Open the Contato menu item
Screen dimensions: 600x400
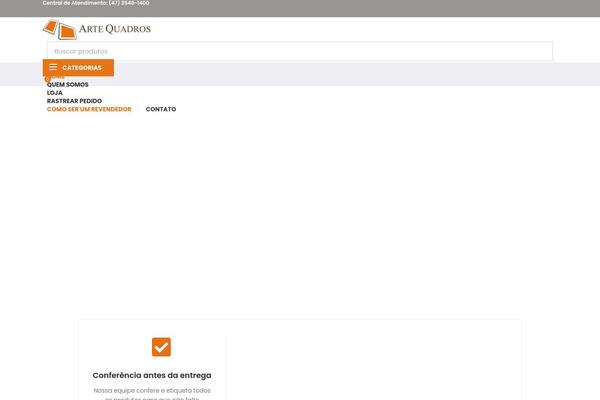tap(161, 109)
